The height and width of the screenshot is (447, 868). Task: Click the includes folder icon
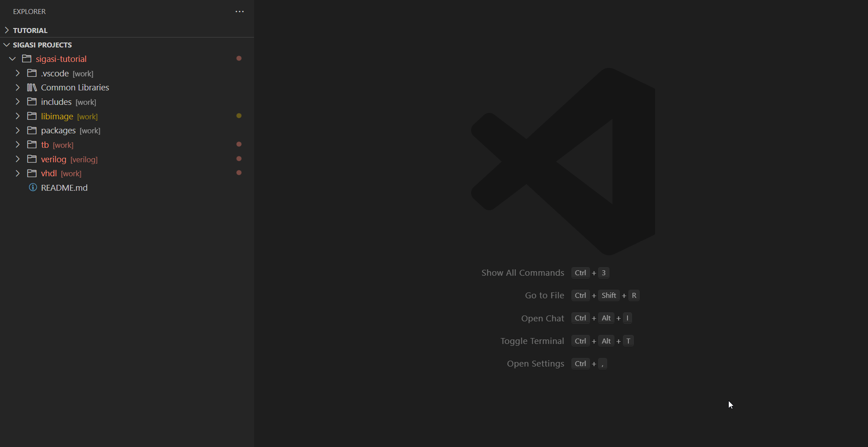tap(32, 102)
